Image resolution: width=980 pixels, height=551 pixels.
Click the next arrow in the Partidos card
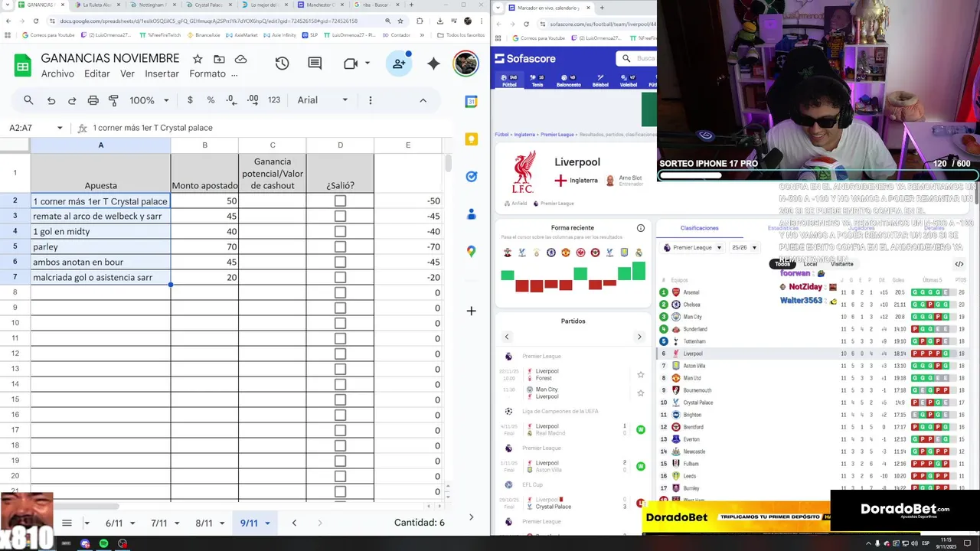click(x=639, y=337)
